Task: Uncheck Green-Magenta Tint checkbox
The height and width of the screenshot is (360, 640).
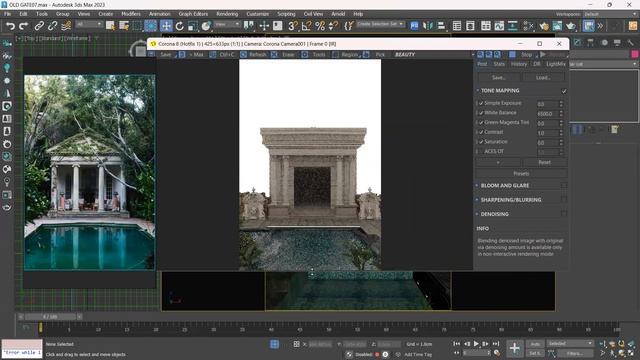Action: (x=481, y=122)
